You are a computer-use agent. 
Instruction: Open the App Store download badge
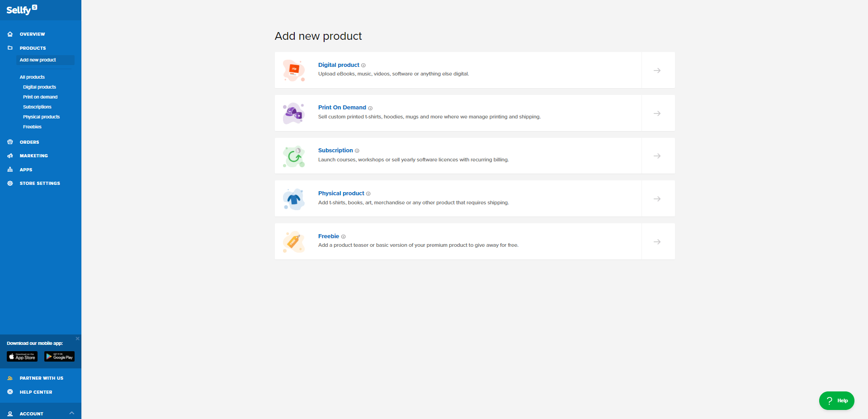(22, 357)
